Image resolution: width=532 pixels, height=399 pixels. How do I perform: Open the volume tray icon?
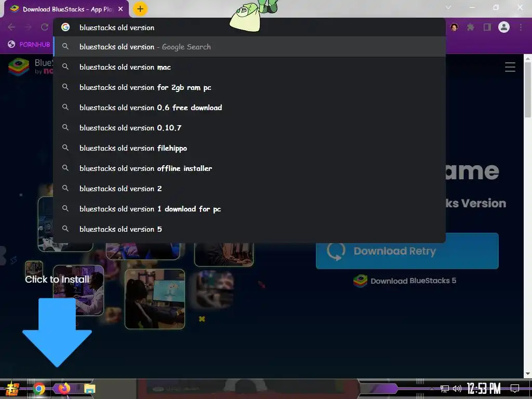[457, 389]
